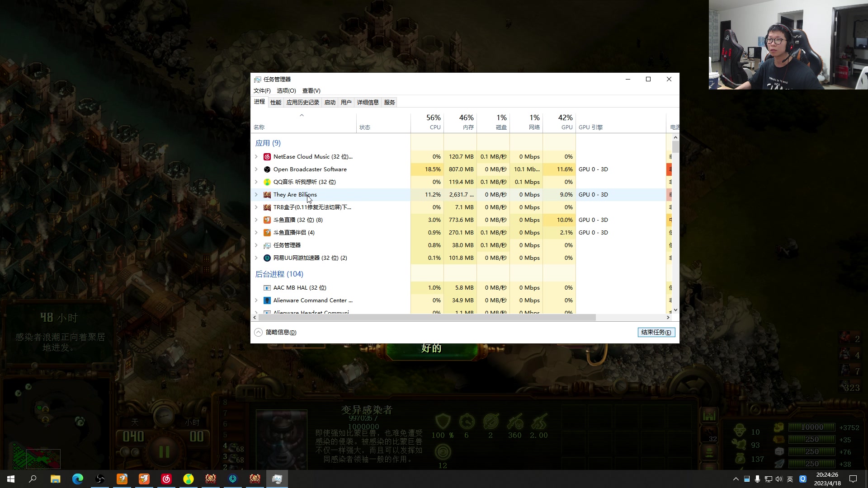Expand the 斗鱼直播 (32 位) process group

click(256, 220)
